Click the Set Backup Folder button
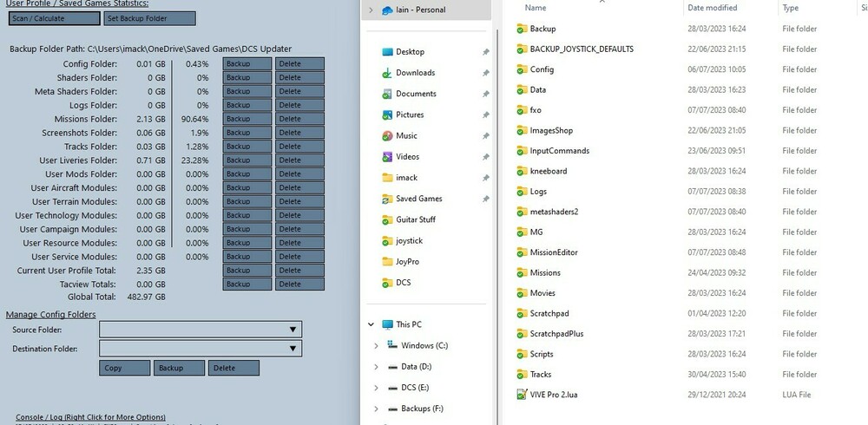Image resolution: width=868 pixels, height=425 pixels. 149,18
